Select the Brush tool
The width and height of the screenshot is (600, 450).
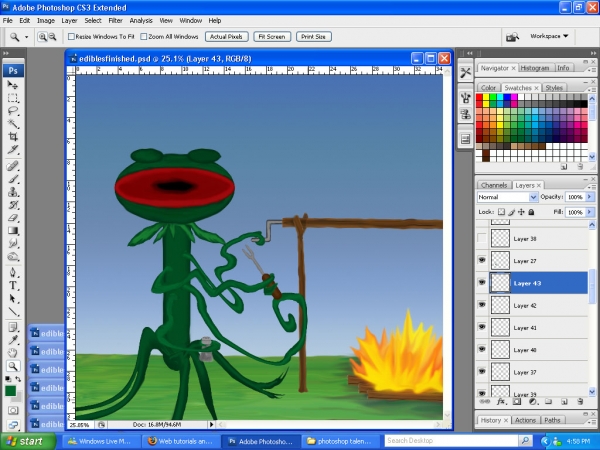point(13,179)
